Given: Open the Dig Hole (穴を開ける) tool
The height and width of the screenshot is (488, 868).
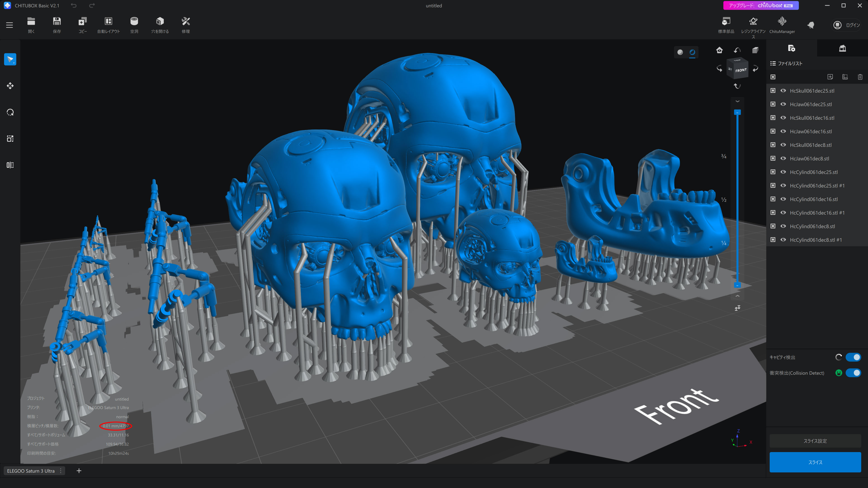Looking at the screenshot, I should (160, 25).
